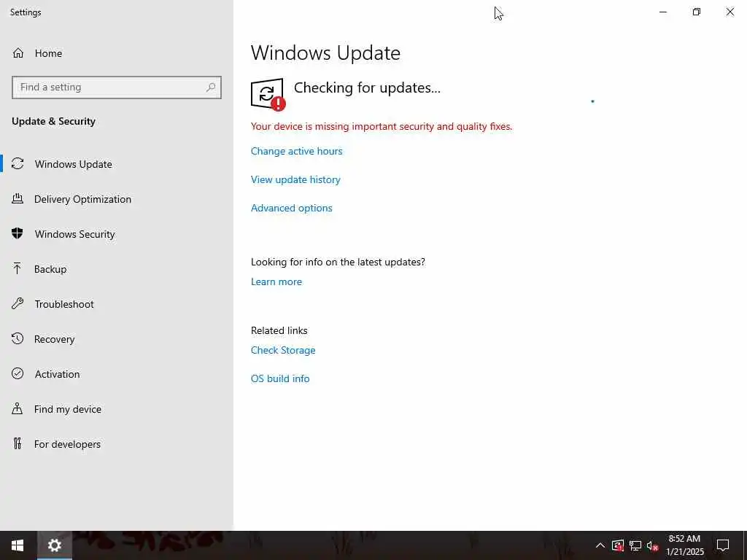
Task: Click the missing security fixes warning text
Action: (381, 126)
